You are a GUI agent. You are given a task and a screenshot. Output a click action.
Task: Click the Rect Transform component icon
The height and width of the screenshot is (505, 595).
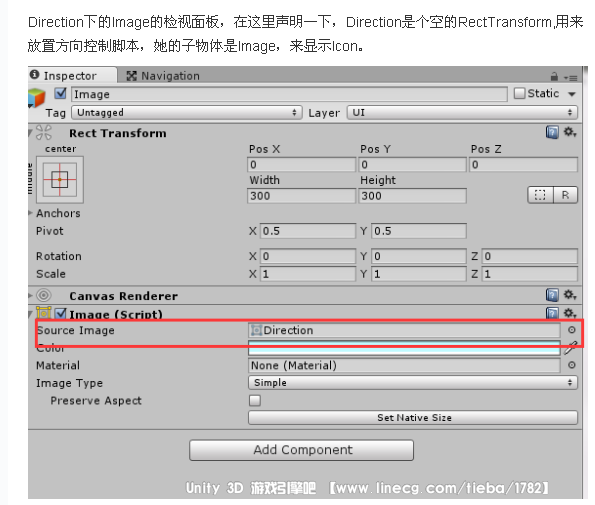pos(44,133)
